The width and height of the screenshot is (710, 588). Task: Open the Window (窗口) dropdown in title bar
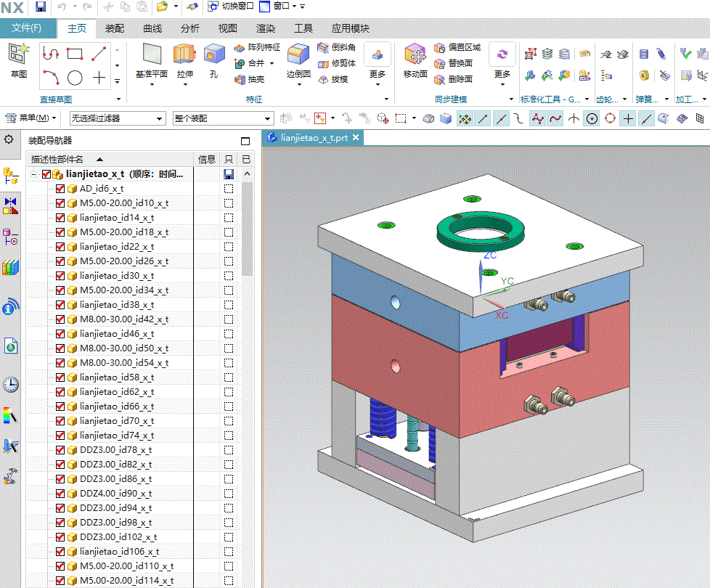(x=294, y=7)
